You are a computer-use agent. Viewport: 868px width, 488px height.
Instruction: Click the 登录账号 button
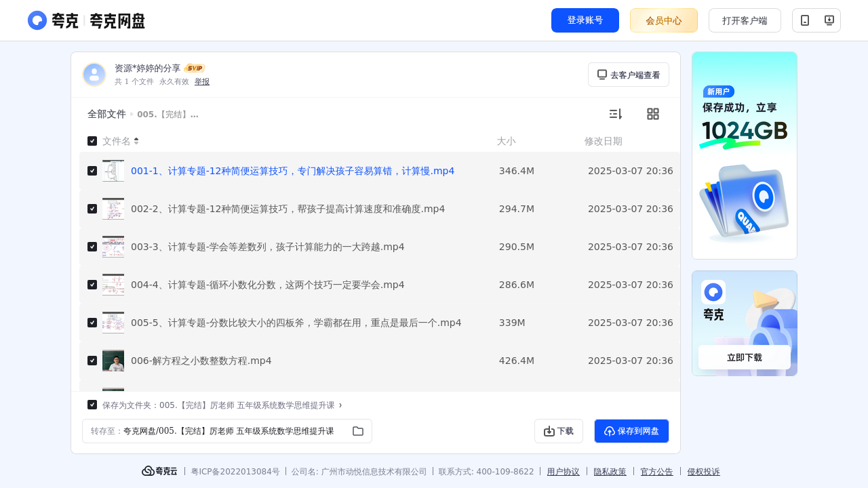pos(585,20)
